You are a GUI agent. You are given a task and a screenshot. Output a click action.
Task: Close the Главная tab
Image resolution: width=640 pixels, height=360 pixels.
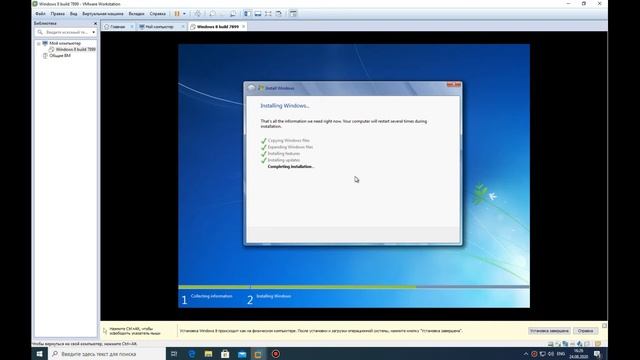132,27
